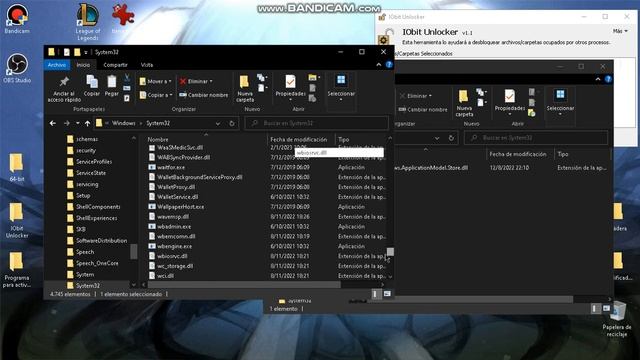Select waitfor.exe file
This screenshot has width=640, height=360.
171,167
